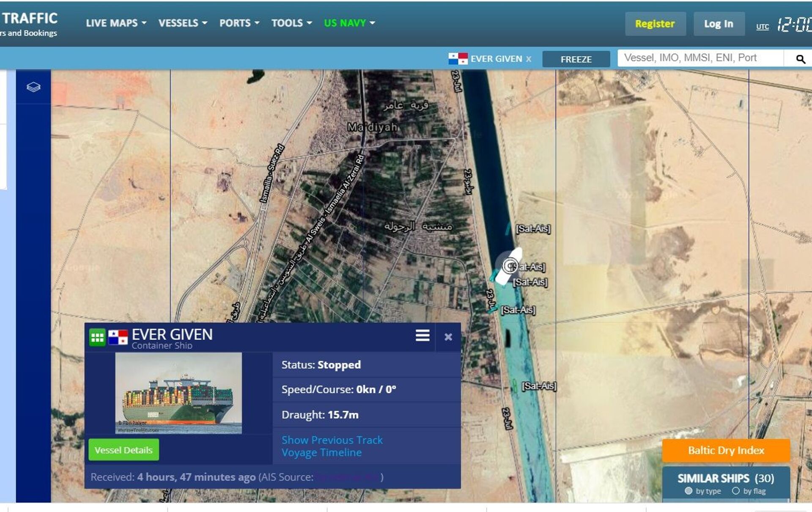Open the US NAVY menu
The width and height of the screenshot is (812, 512).
pos(349,23)
